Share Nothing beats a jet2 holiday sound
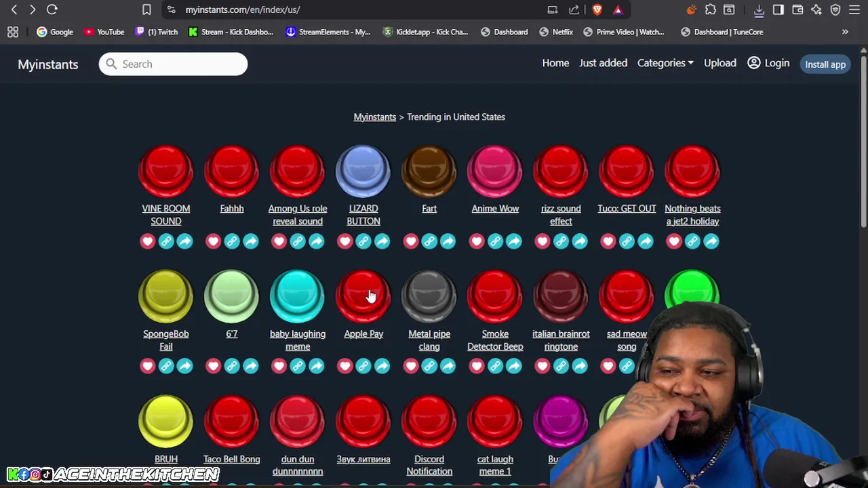868x488 pixels. click(x=711, y=241)
